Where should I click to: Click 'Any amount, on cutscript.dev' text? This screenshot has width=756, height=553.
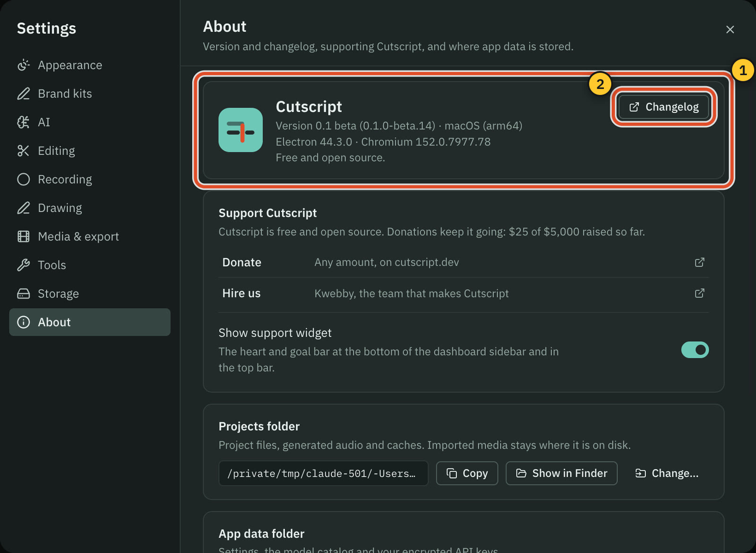[387, 262]
